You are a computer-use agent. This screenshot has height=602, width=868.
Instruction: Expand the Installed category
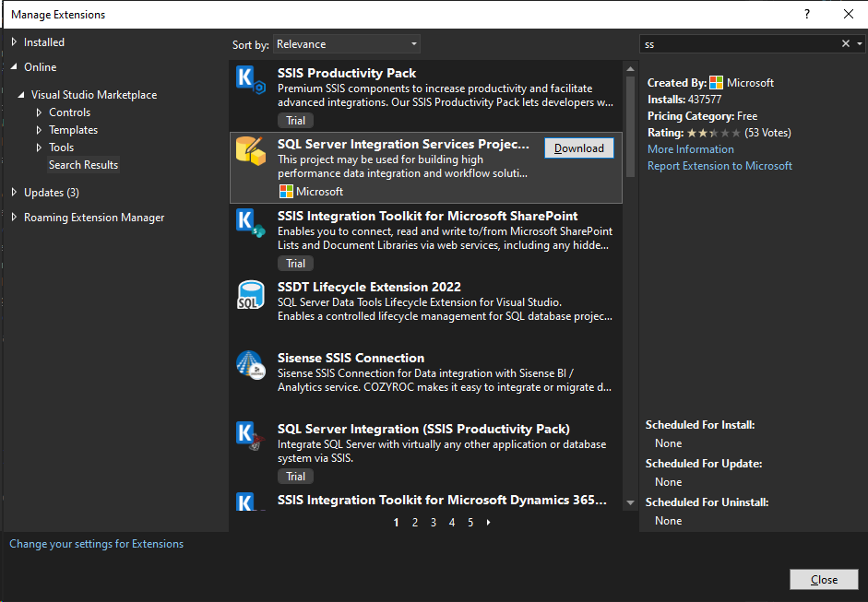[14, 42]
